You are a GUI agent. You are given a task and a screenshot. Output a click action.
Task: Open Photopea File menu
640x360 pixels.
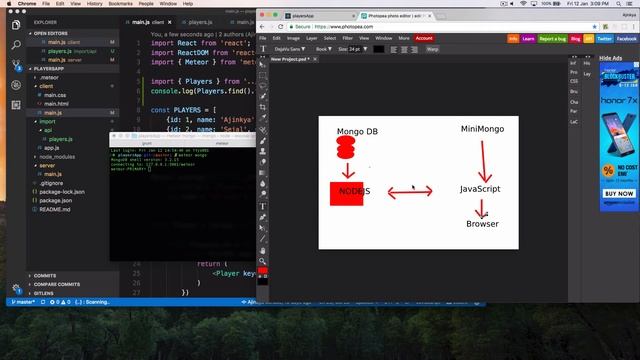pyautogui.click(x=263, y=38)
